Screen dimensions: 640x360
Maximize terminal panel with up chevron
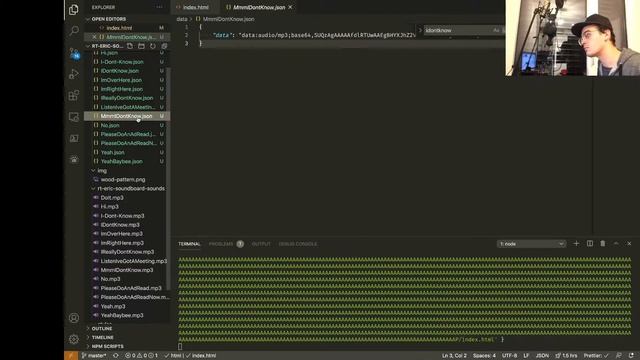pyautogui.click(x=616, y=244)
